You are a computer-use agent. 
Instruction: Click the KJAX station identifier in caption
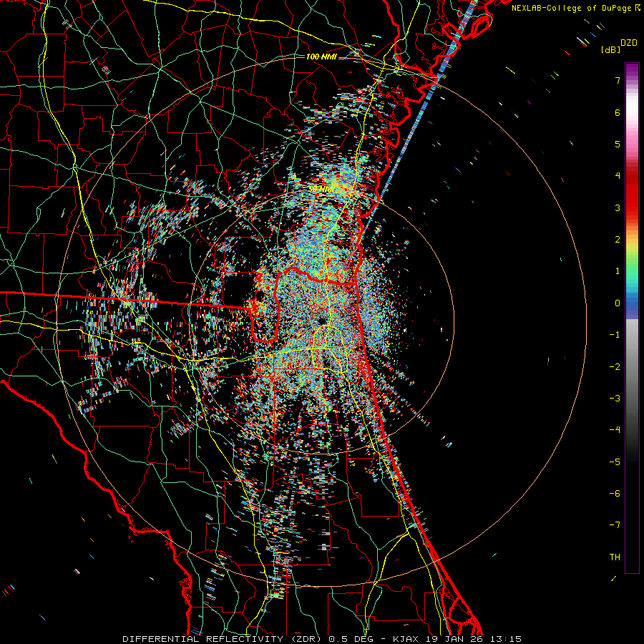tap(406, 639)
